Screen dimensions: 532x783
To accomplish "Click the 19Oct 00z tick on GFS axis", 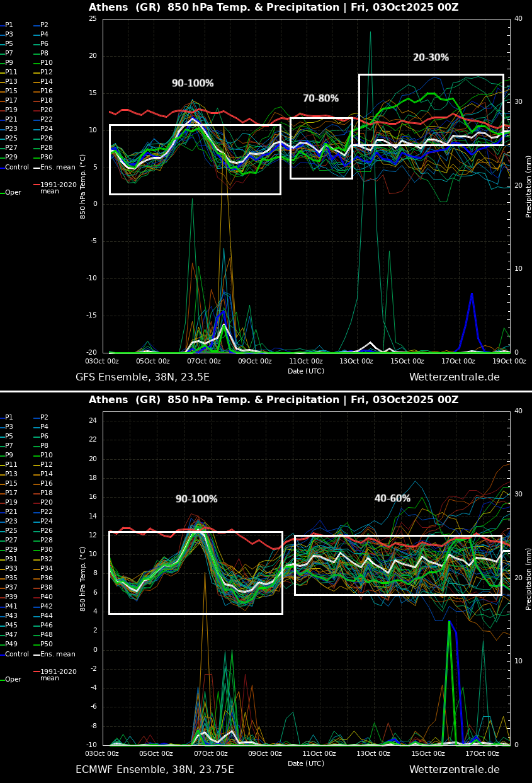I will click(x=509, y=361).
